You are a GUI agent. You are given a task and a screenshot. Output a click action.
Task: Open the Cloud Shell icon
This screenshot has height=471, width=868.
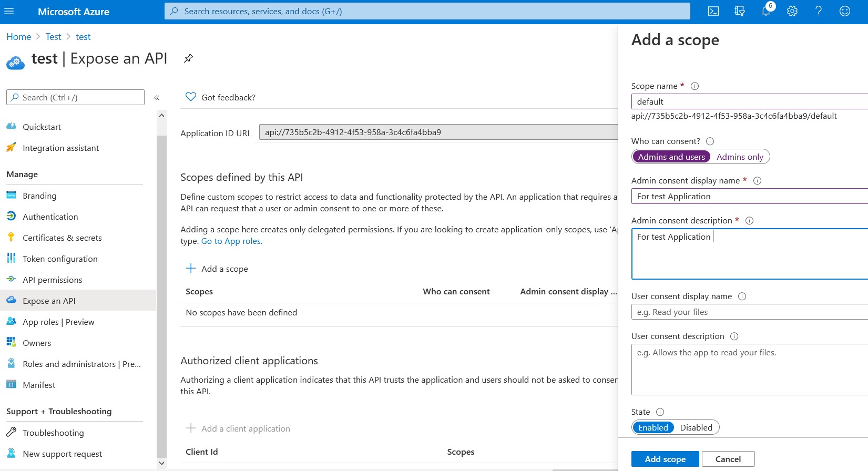pyautogui.click(x=713, y=11)
